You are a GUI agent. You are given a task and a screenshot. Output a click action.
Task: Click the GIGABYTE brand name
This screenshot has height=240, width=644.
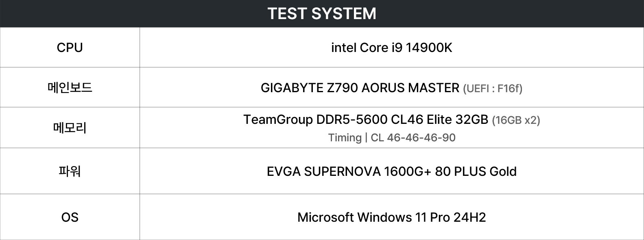click(x=292, y=88)
